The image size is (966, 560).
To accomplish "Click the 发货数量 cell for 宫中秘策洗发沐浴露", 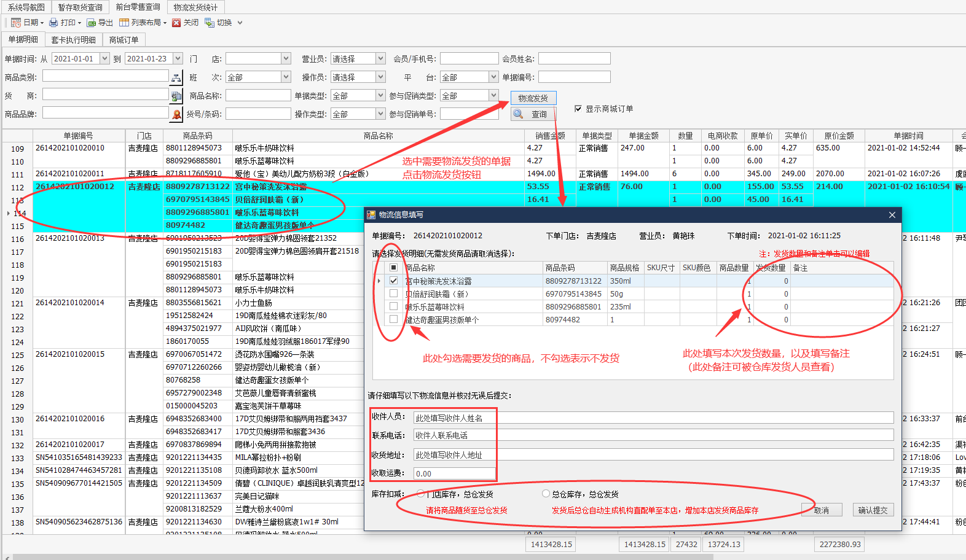I will (x=772, y=281).
